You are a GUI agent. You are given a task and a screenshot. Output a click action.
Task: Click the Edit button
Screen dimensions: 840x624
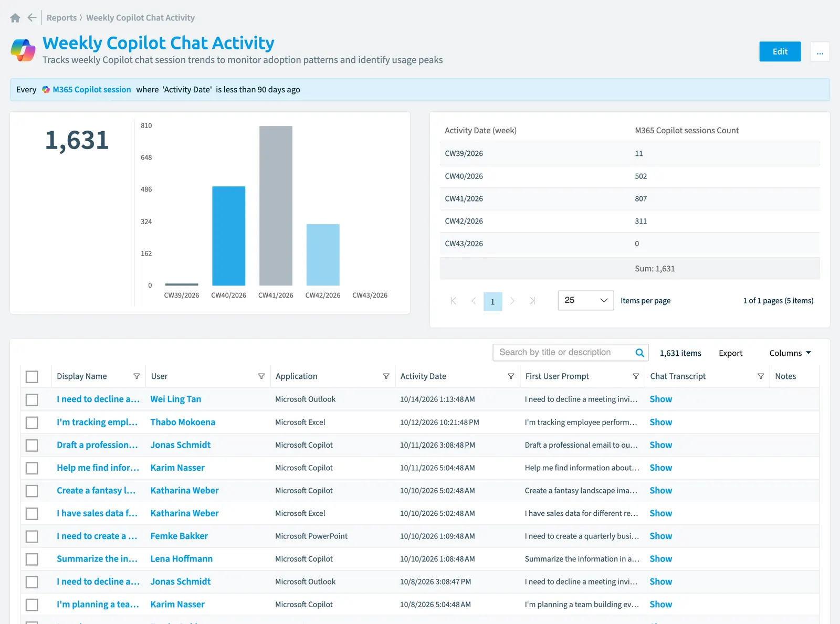point(780,51)
